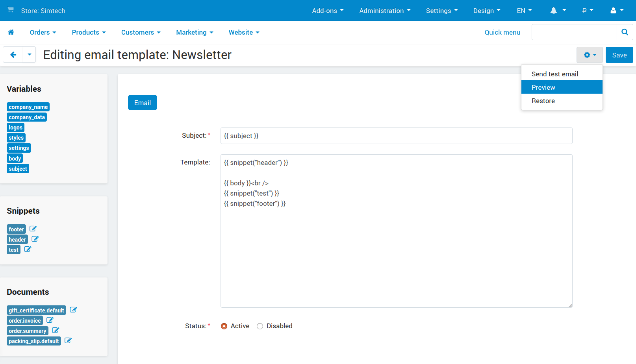Insert the styles variable
This screenshot has height=364, width=636.
pyautogui.click(x=16, y=138)
